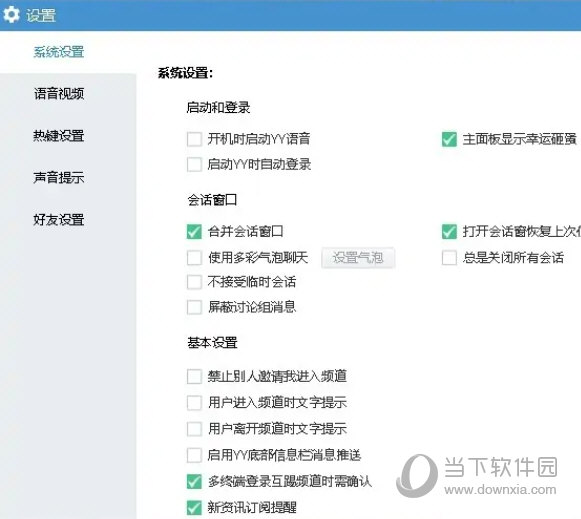Viewport: 581px width, 519px height.
Task: Enable 启动YY时自动登录 checkbox
Action: (x=194, y=164)
